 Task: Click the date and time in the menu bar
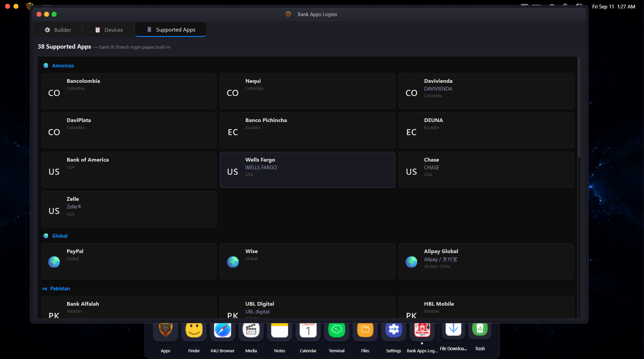pos(613,6)
